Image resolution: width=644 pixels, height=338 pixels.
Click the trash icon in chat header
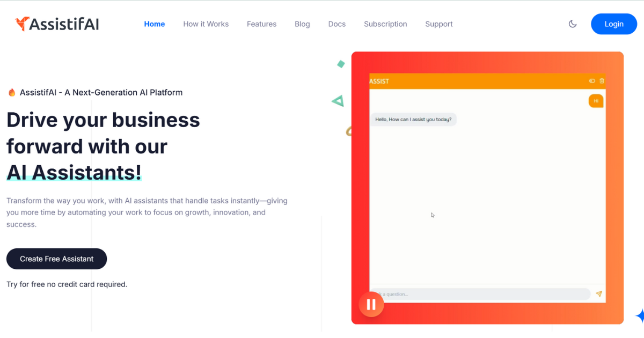coord(602,81)
